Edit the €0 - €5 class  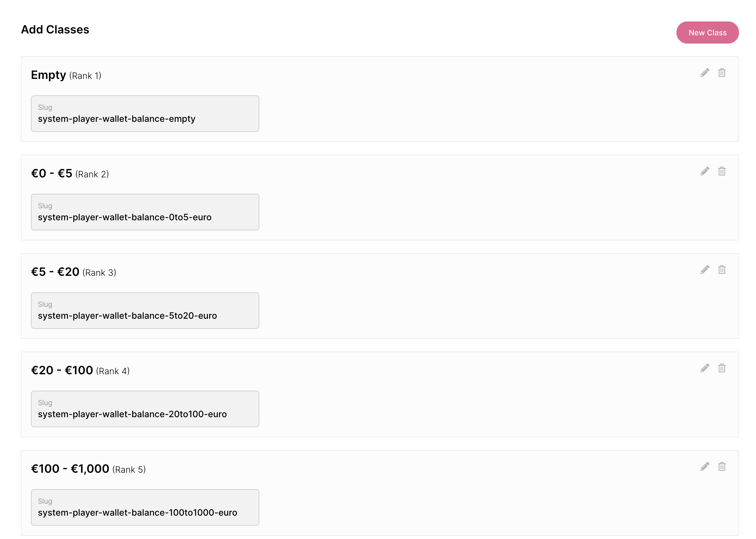click(x=704, y=171)
